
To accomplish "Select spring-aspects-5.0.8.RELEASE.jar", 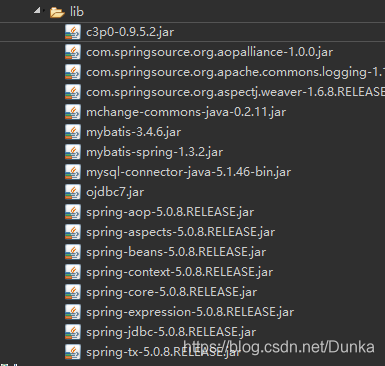I will tap(181, 232).
